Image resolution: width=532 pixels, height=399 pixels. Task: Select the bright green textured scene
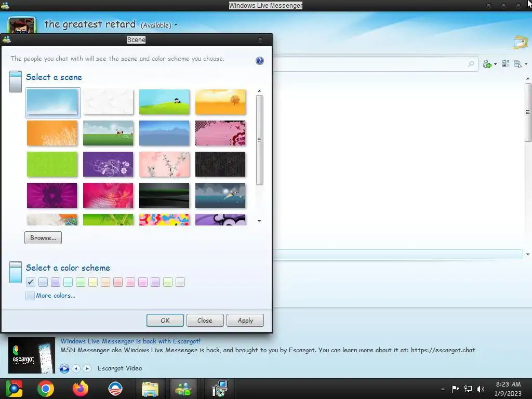pos(52,164)
